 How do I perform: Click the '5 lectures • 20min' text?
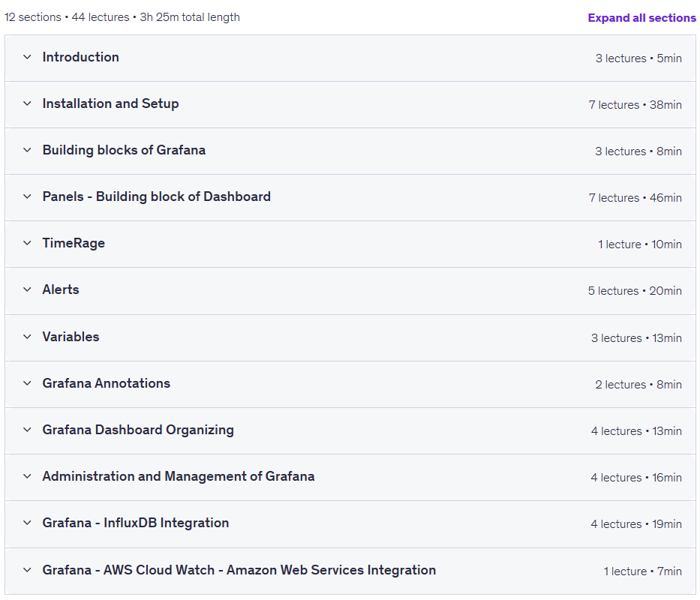(635, 291)
